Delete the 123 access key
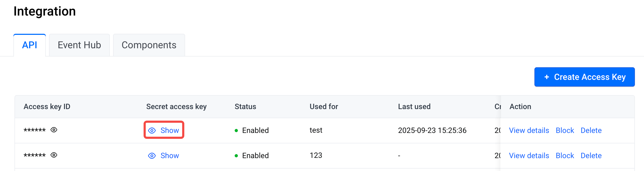Image resolution: width=644 pixels, height=171 pixels. (591, 155)
